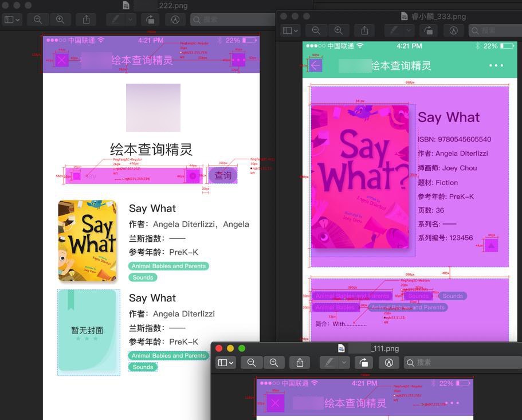
Task: Minimize the 111.png window with yellow button
Action: 230,348
